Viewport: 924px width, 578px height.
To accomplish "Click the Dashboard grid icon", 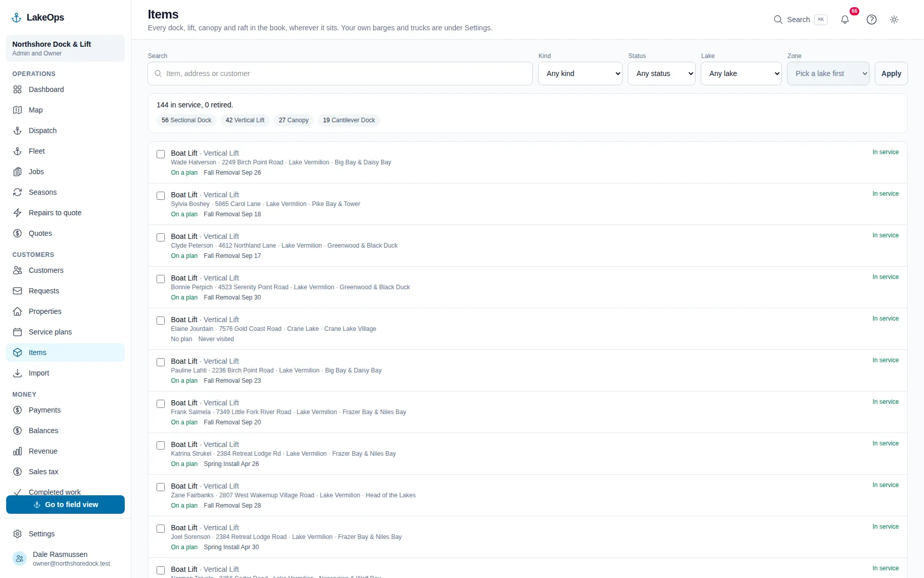I will click(x=17, y=89).
